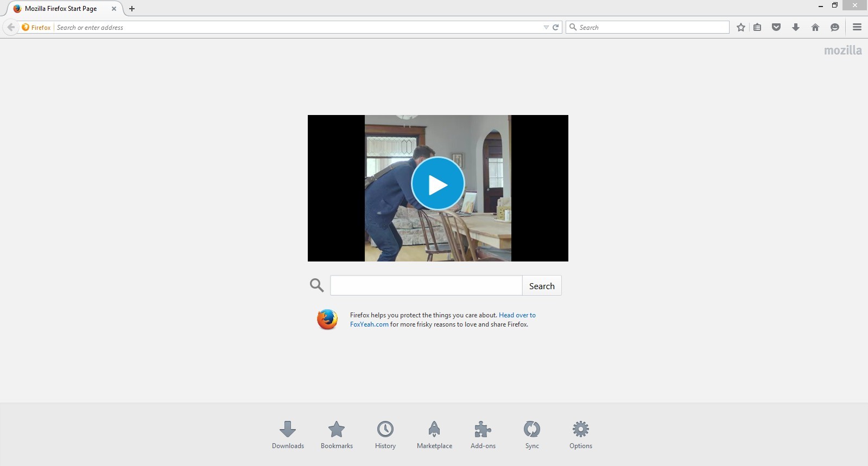Image resolution: width=868 pixels, height=466 pixels.
Task: Open Add-ons puzzle piece shortcut
Action: click(483, 435)
